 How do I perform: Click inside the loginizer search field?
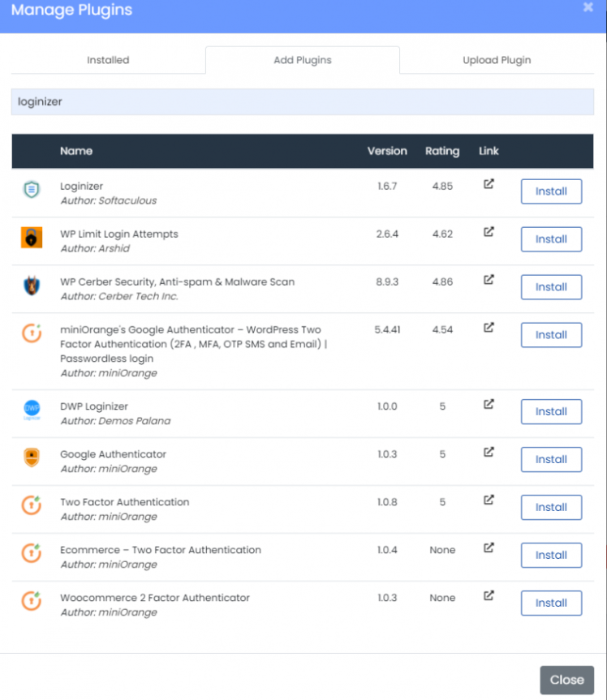pyautogui.click(x=303, y=101)
